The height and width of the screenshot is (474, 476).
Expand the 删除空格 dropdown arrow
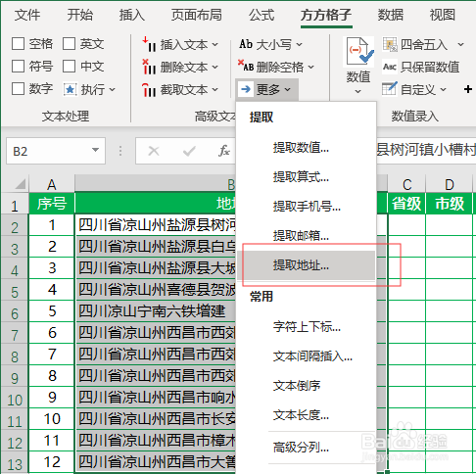tap(310, 67)
